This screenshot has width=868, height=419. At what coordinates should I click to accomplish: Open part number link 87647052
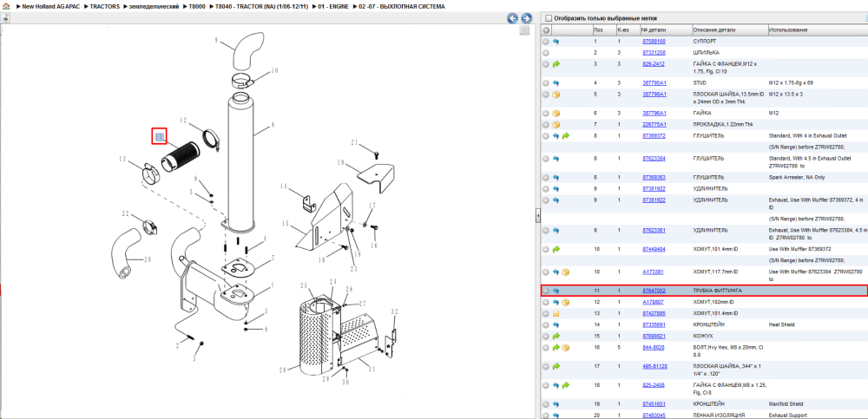[654, 291]
